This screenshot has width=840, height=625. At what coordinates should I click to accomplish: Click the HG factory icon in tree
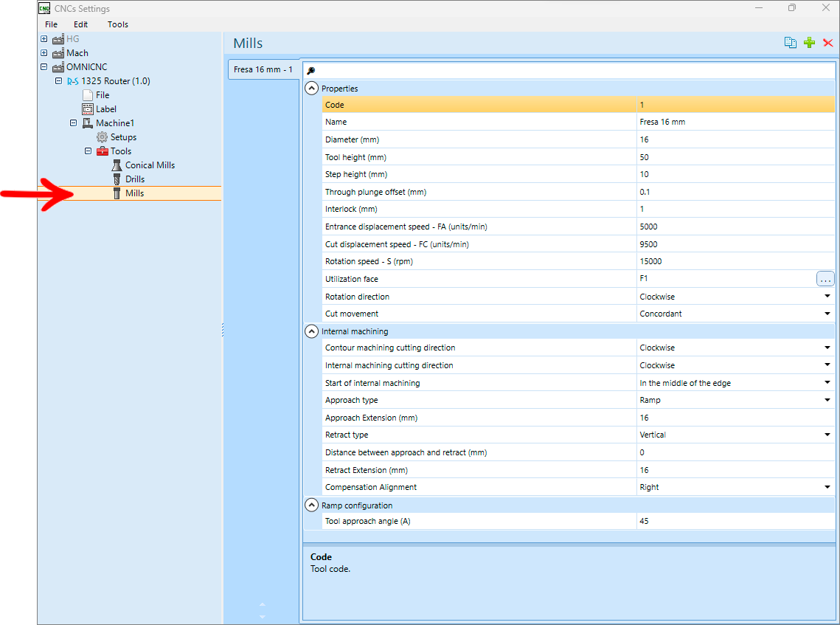click(x=58, y=39)
